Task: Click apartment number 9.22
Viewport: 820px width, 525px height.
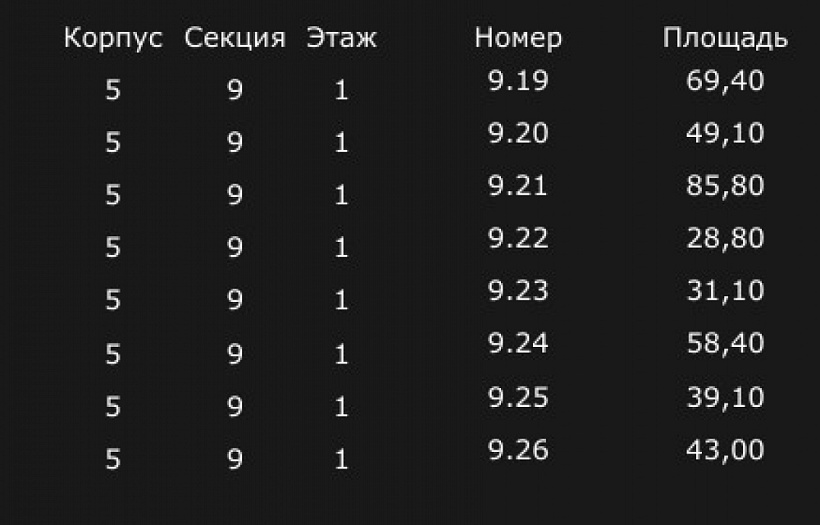Action: click(518, 239)
